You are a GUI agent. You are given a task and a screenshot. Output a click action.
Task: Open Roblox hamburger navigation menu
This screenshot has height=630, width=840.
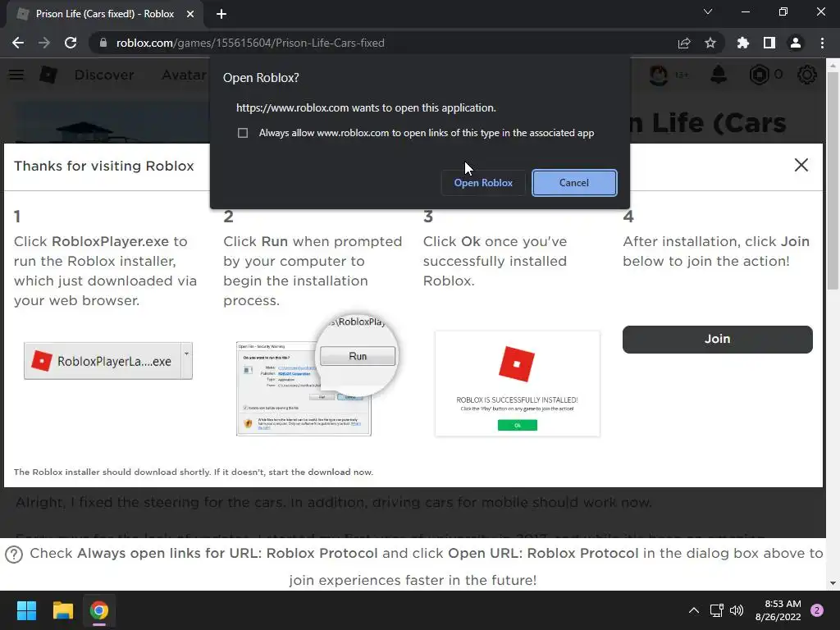16,75
